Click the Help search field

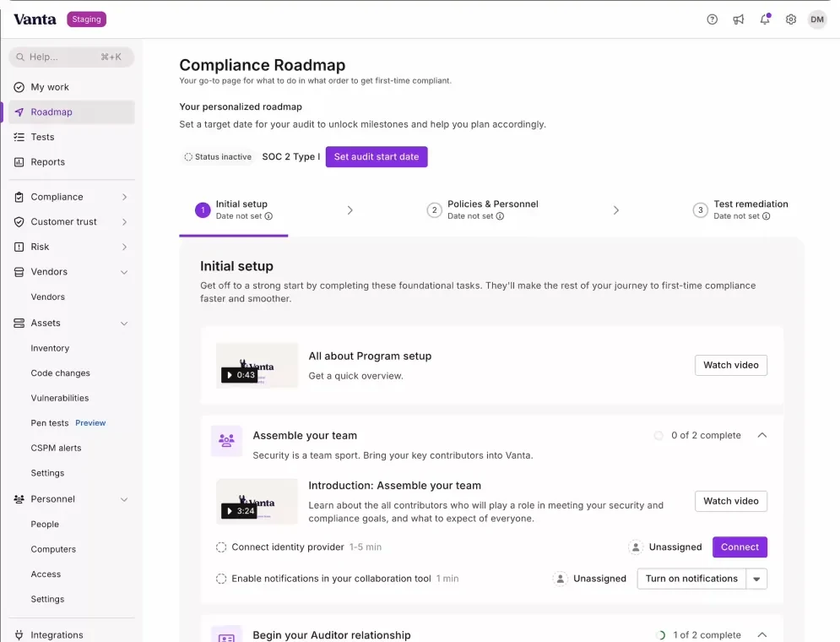pos(71,57)
